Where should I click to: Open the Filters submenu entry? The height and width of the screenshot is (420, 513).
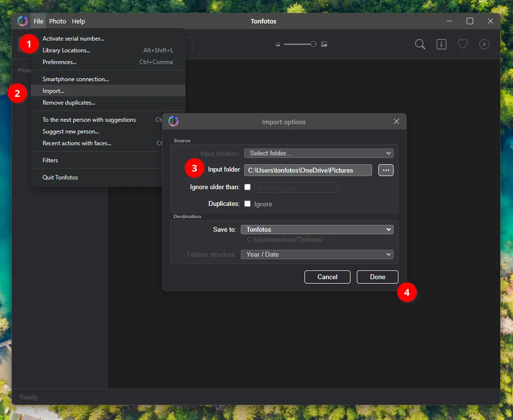(96, 160)
